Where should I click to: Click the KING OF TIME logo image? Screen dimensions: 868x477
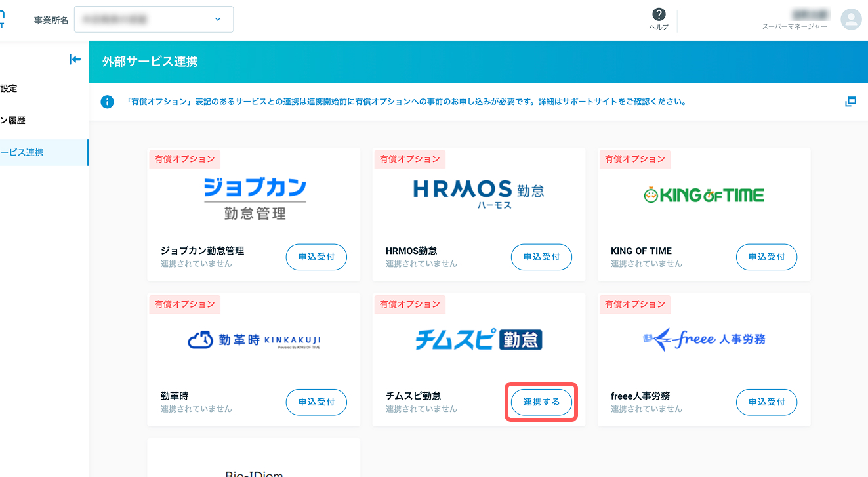pyautogui.click(x=704, y=195)
